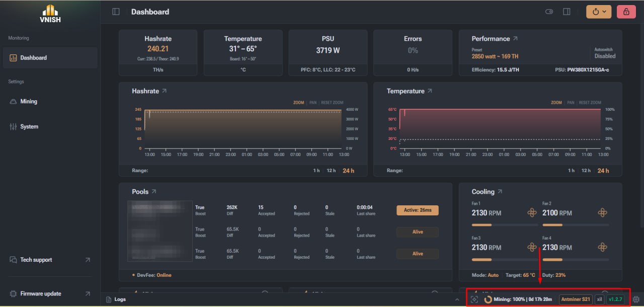This screenshot has width=644, height=307.
Task: Click the Antminer S21 model badge
Action: click(x=576, y=299)
